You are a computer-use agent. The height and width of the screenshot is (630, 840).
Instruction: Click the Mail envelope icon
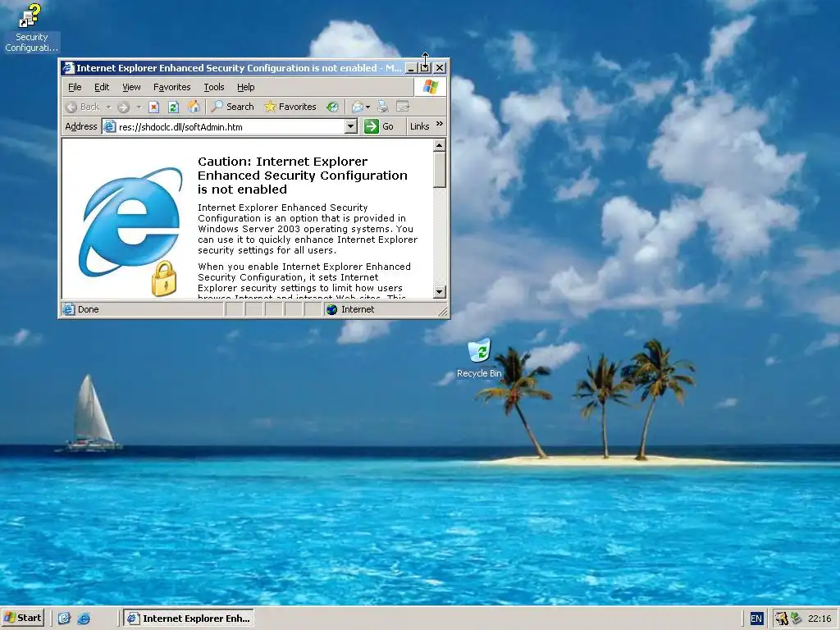(x=358, y=107)
